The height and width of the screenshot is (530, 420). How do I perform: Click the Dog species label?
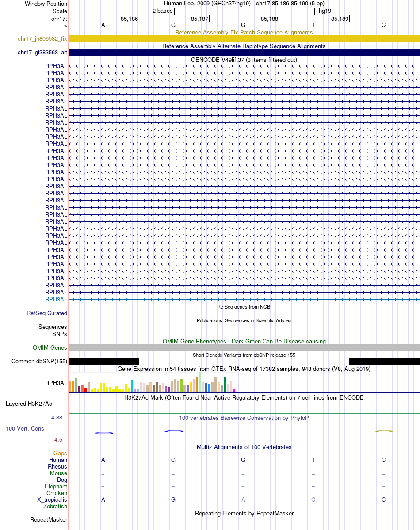pos(62,480)
